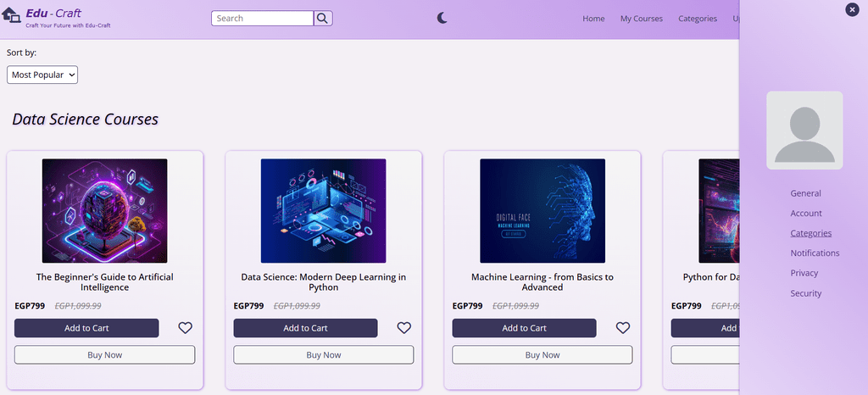Select General in the side panel
The height and width of the screenshot is (395, 868).
pyautogui.click(x=806, y=193)
